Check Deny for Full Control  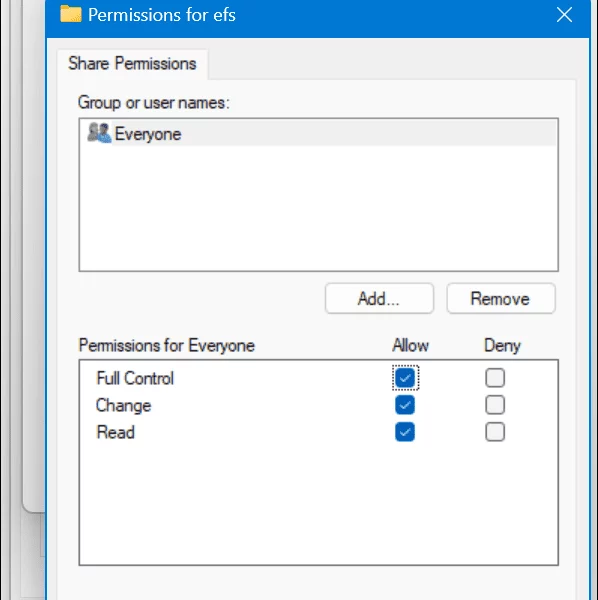(x=495, y=378)
